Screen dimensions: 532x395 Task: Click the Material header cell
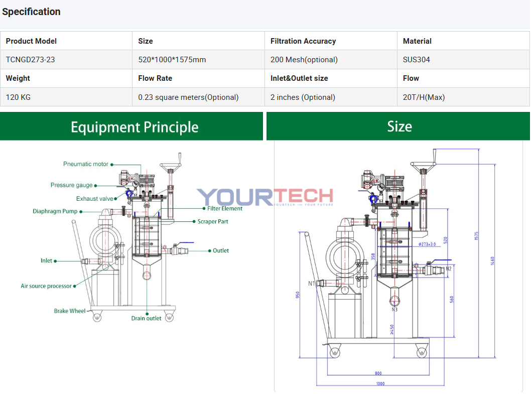click(x=463, y=41)
